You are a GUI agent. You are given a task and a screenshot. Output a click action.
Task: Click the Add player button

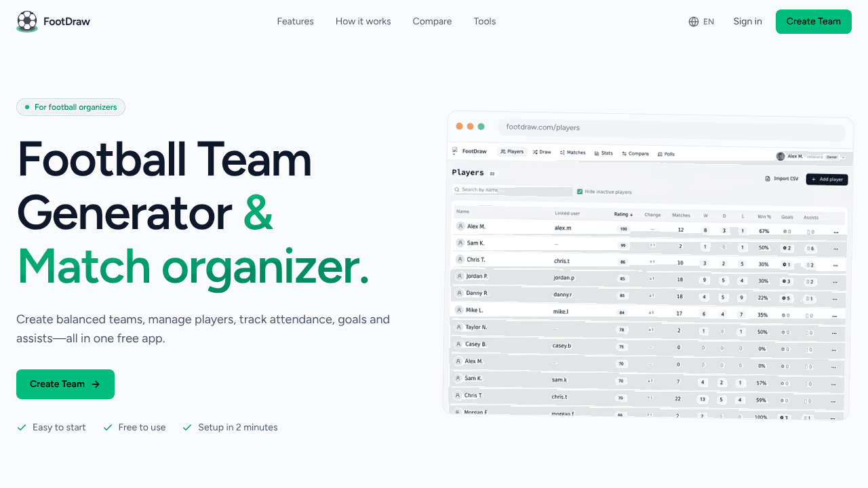[x=827, y=180]
